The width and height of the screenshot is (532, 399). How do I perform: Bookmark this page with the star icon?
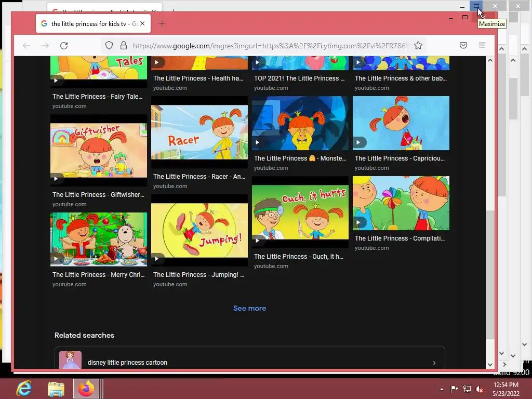click(418, 46)
